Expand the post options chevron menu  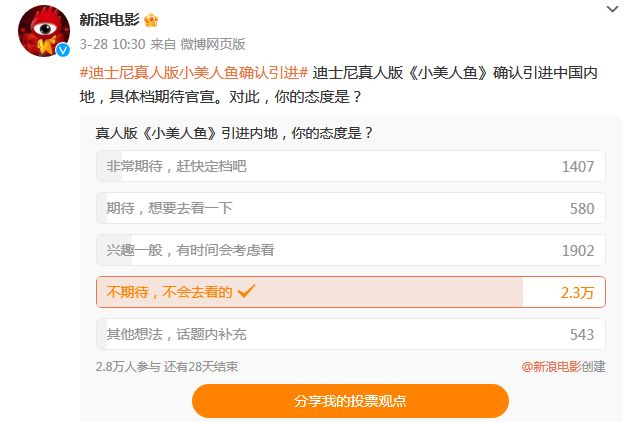pyautogui.click(x=612, y=10)
